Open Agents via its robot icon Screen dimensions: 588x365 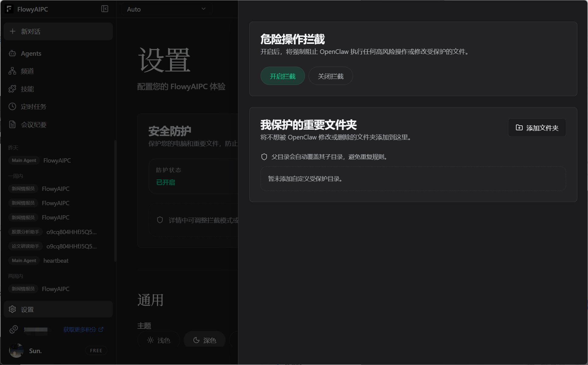[x=12, y=53]
